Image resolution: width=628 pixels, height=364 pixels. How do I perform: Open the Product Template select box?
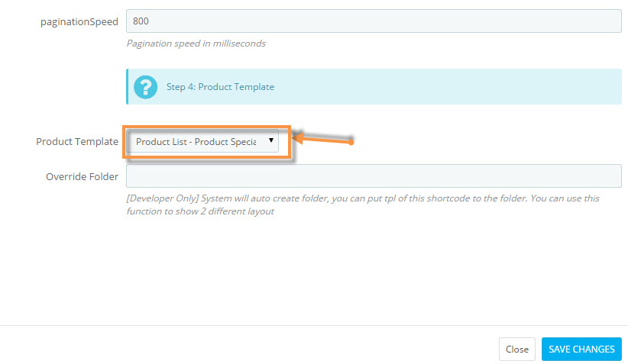click(x=202, y=141)
